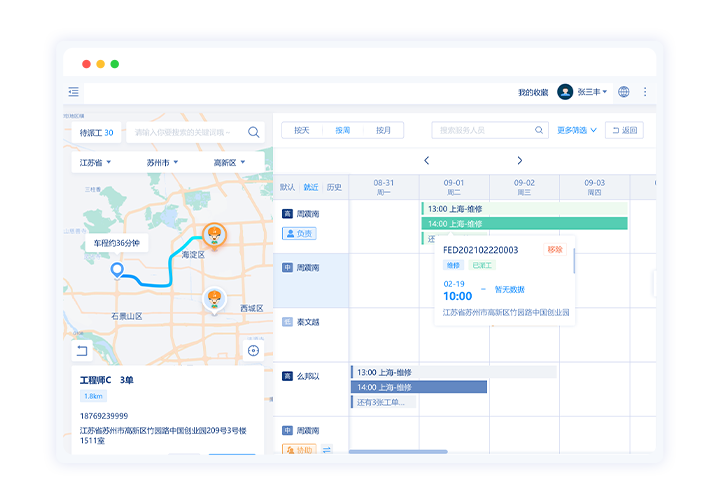This screenshot has width=720, height=500.
Task: Open the 张三丰 user account dropdown
Action: [585, 92]
